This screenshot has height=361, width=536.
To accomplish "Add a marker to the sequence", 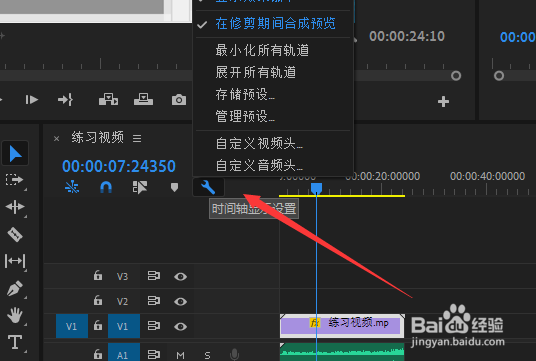I will point(174,187).
